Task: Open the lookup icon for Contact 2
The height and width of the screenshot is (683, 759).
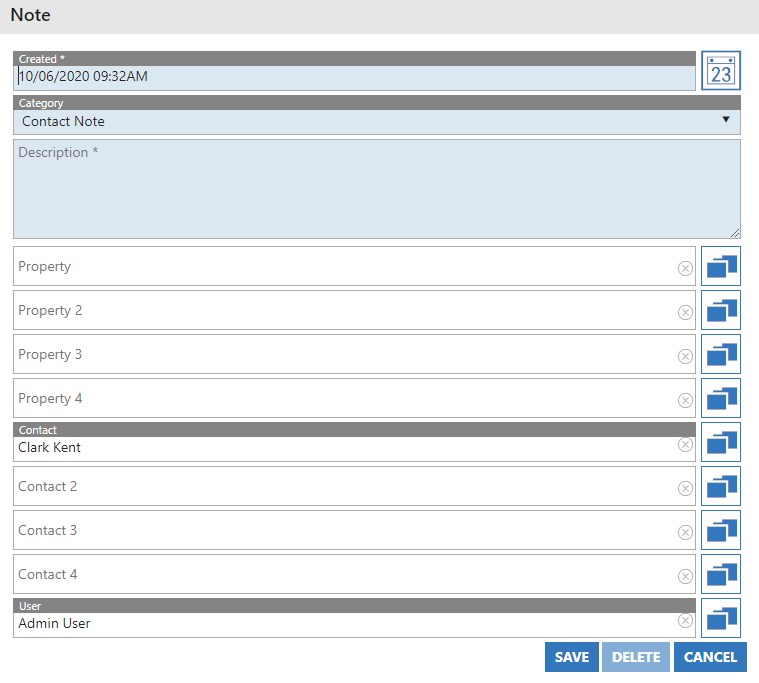Action: 720,486
